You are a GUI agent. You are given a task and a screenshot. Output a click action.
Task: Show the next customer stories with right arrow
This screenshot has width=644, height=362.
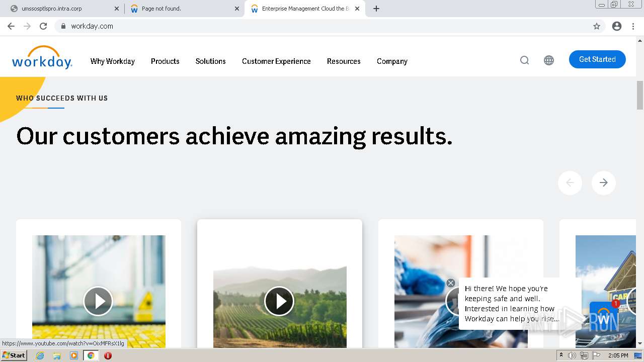[604, 183]
